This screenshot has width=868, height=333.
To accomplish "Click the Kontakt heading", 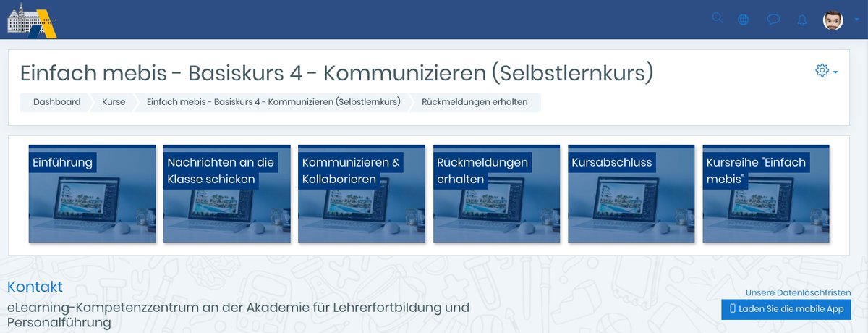I will click(x=35, y=287).
